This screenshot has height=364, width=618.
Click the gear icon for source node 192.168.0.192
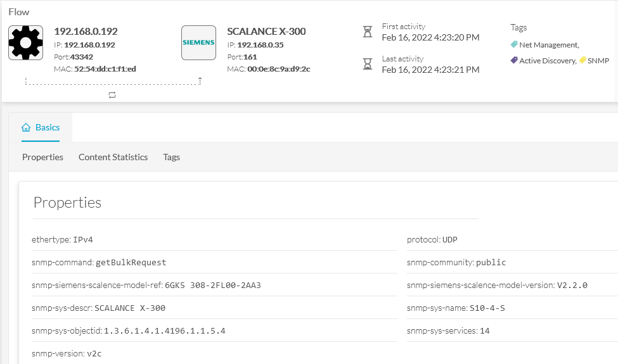25,43
